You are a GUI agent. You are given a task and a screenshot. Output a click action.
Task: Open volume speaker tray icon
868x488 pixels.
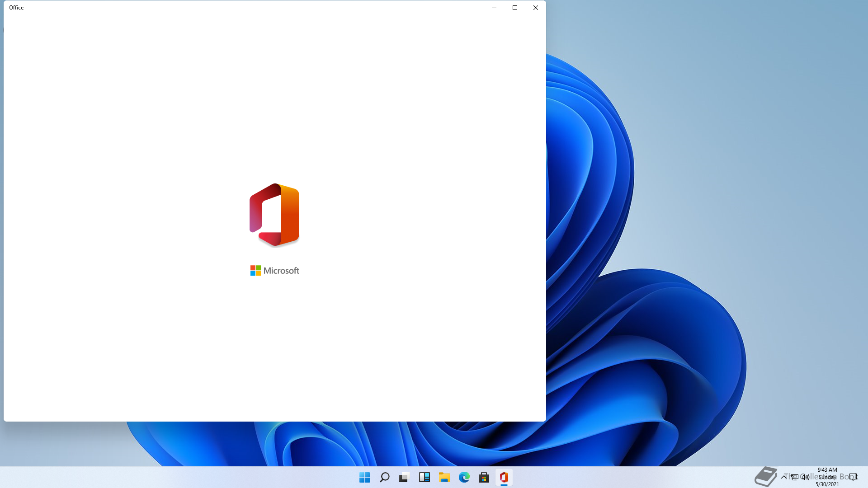pyautogui.click(x=805, y=477)
